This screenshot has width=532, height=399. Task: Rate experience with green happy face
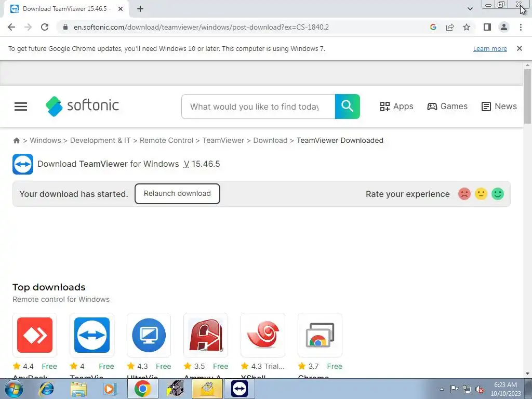[x=498, y=194]
